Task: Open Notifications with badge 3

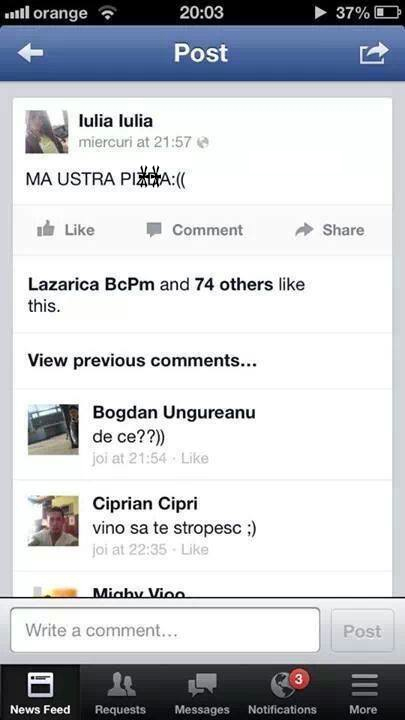Action: pos(282,692)
